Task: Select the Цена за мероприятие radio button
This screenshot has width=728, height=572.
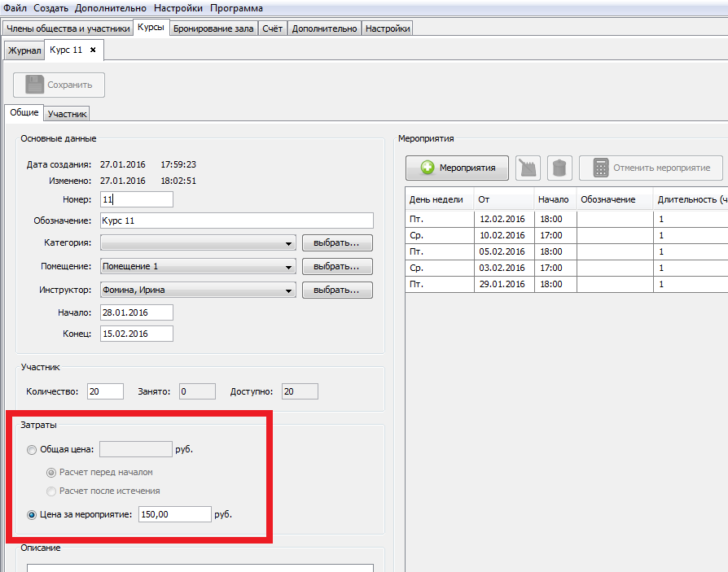Action: point(32,515)
